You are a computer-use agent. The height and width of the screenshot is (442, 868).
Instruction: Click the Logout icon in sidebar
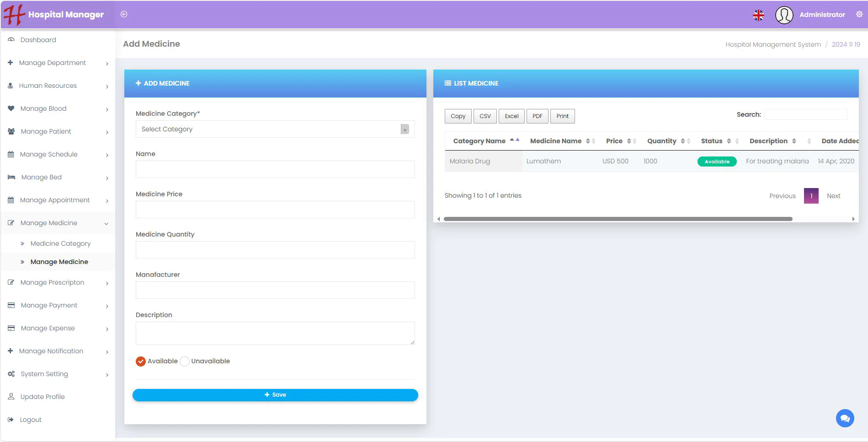point(11,420)
